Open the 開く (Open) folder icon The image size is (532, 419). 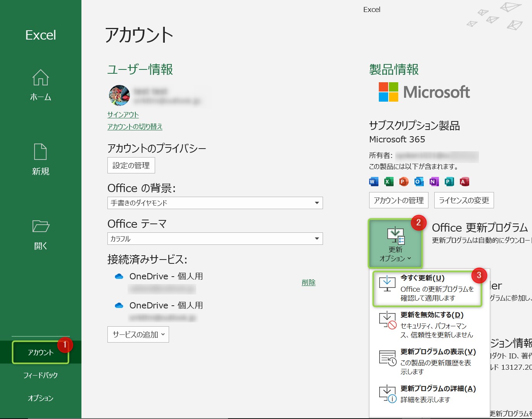point(40,226)
